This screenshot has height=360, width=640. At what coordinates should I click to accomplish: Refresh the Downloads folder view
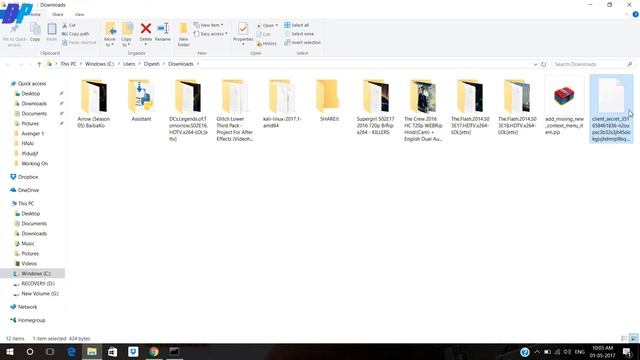543,64
